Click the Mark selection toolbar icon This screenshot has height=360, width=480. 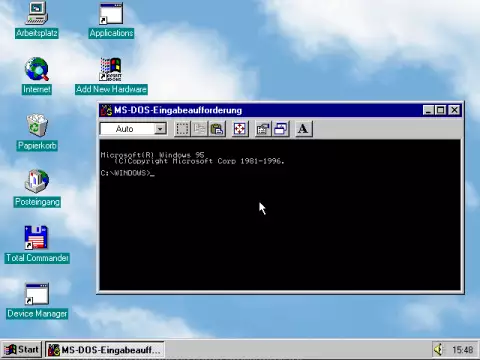coord(182,129)
